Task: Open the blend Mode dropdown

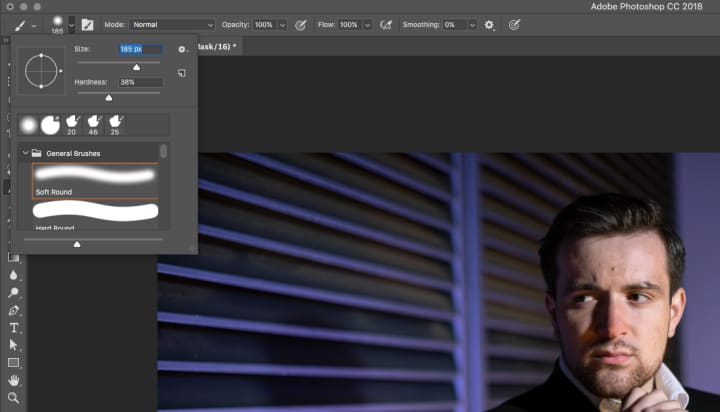Action: (x=171, y=24)
